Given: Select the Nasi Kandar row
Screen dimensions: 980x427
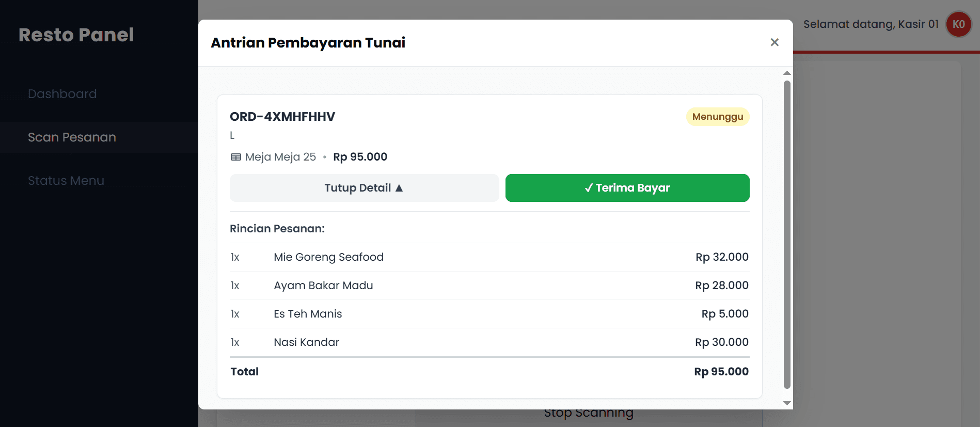Looking at the screenshot, I should click(x=489, y=342).
